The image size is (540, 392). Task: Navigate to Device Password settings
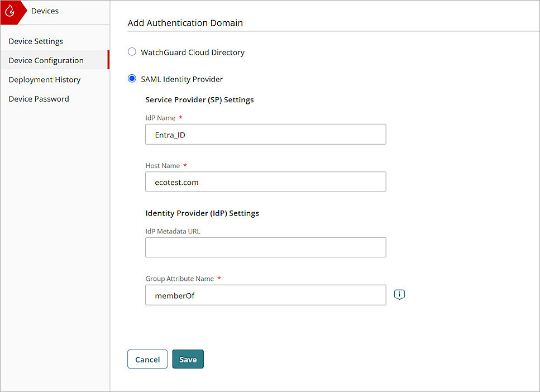coord(39,98)
